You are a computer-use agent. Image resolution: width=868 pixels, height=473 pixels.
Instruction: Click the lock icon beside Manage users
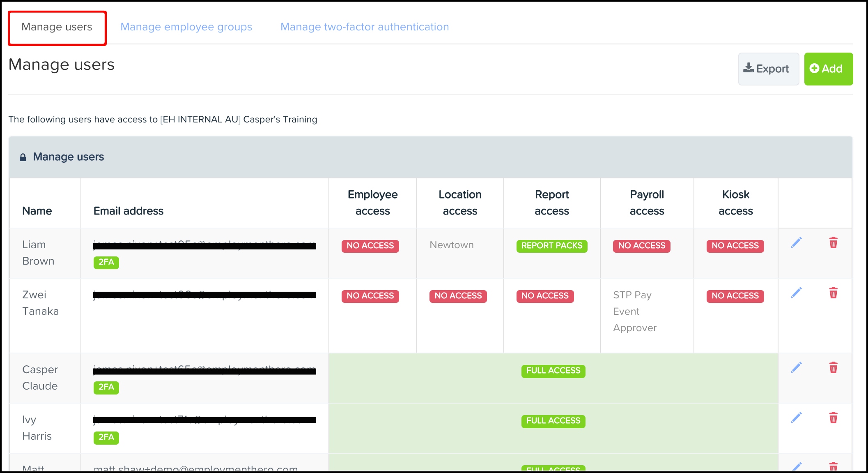click(x=23, y=157)
